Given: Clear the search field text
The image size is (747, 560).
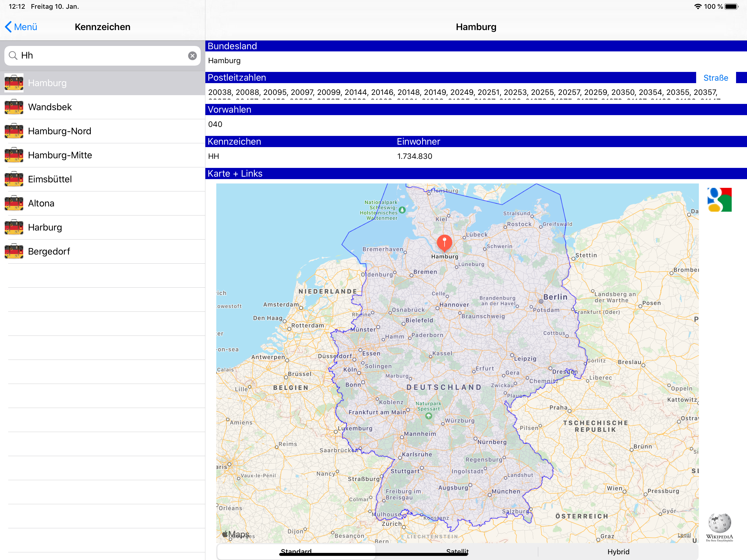Looking at the screenshot, I should point(192,56).
